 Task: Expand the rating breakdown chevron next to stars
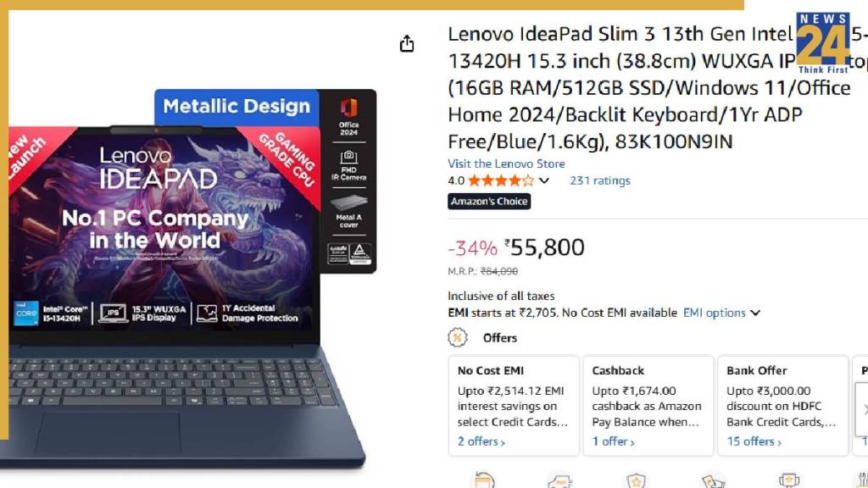[544, 180]
